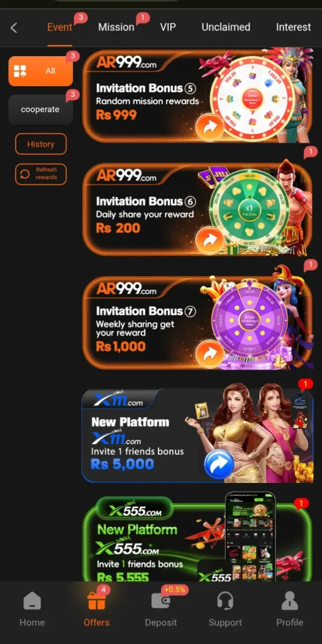
Task: Select the cooperate category filter
Action: 41,109
